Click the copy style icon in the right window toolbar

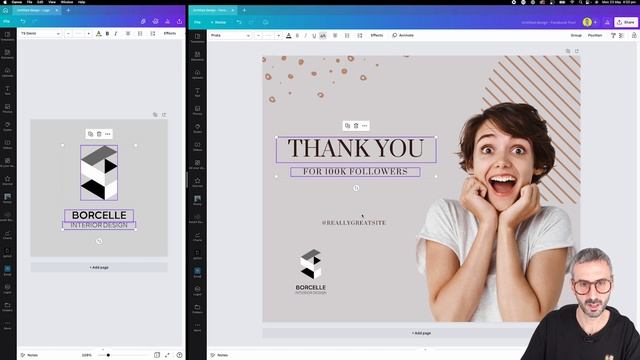(x=613, y=36)
